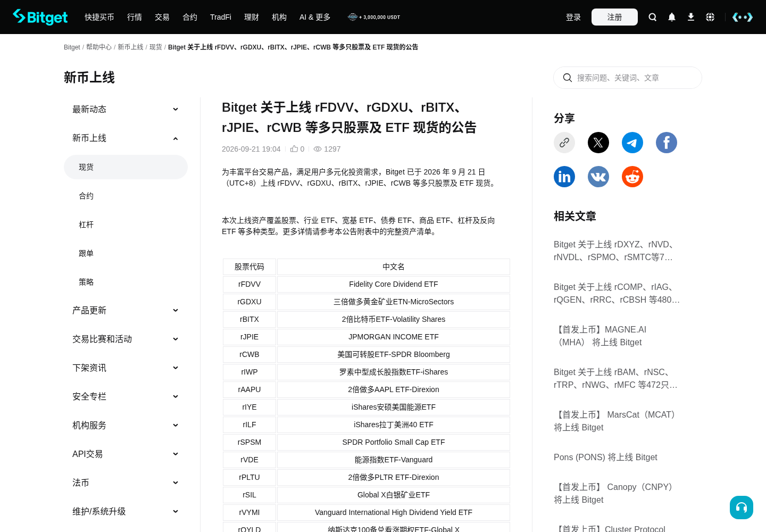Viewport: 766px width, 532px height.
Task: Click the download app icon
Action: pos(691,17)
